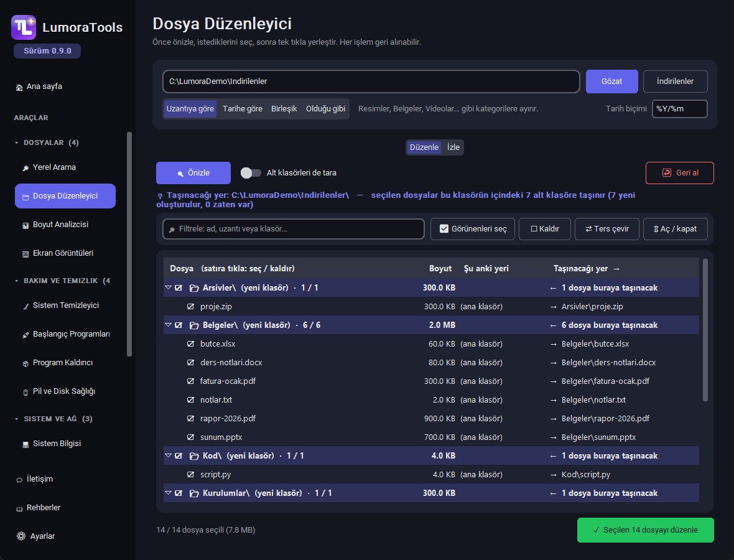Click the Kurulumlar folder icon
The height and width of the screenshot is (560, 734).
click(x=194, y=493)
